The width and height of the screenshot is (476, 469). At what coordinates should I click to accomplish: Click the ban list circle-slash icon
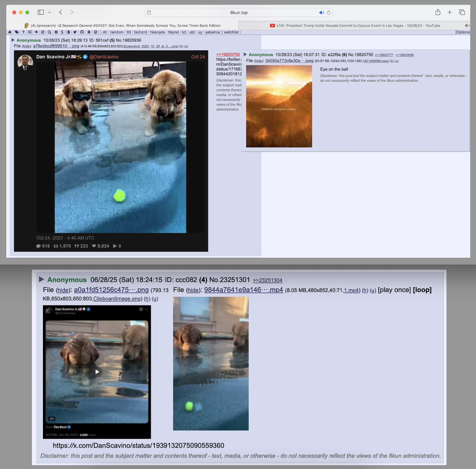click(x=43, y=32)
